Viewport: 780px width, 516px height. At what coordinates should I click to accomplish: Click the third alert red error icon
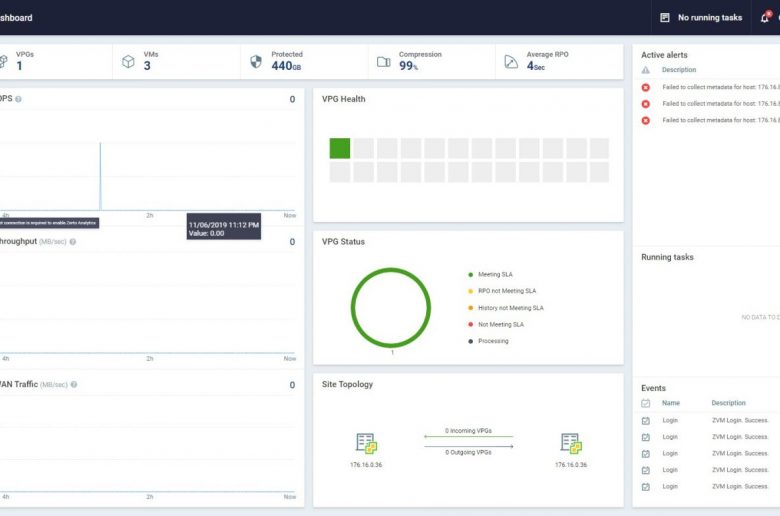tap(646, 120)
